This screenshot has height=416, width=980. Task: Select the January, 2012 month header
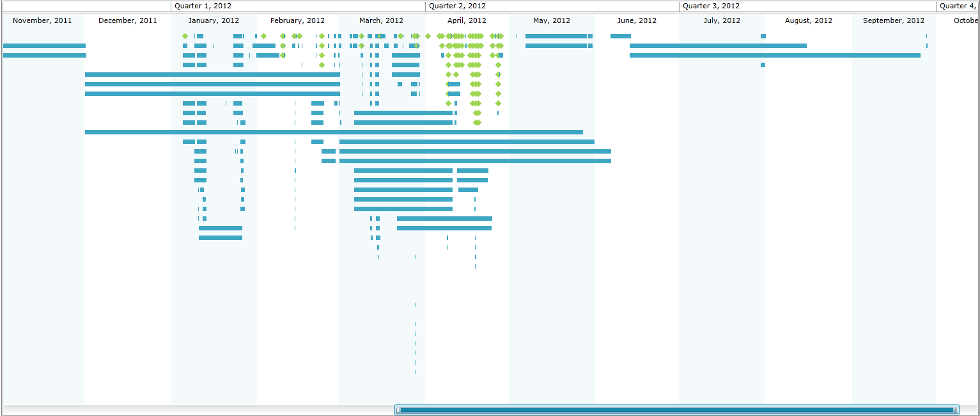(214, 20)
